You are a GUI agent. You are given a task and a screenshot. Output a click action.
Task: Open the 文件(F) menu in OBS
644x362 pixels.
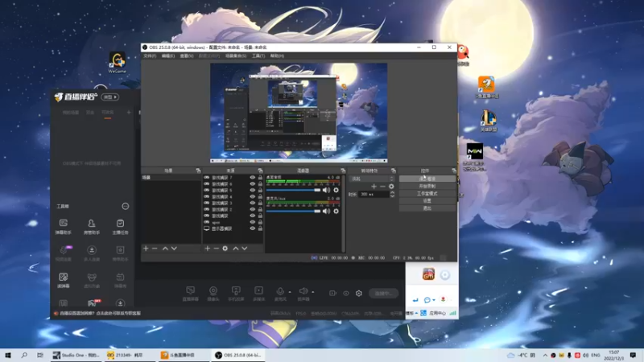pyautogui.click(x=150, y=56)
